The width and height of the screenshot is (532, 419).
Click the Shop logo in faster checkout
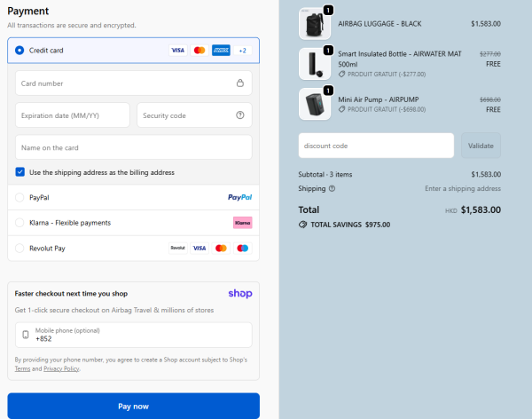239,292
